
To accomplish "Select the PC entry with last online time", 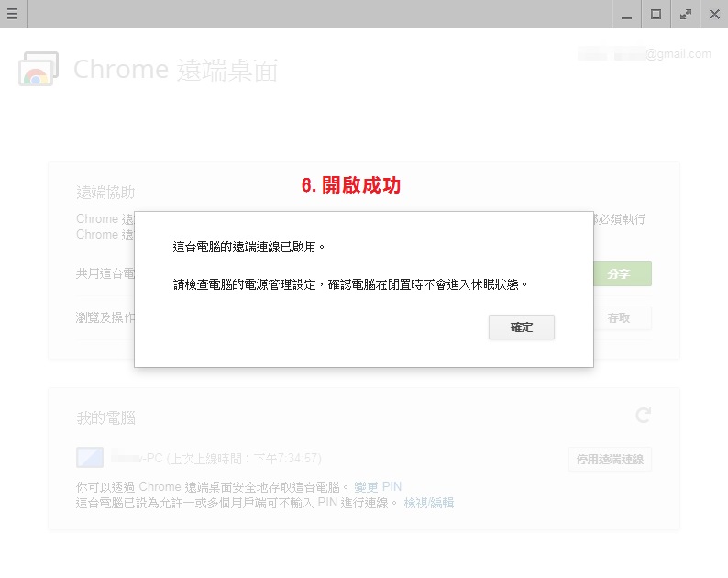I will click(216, 458).
